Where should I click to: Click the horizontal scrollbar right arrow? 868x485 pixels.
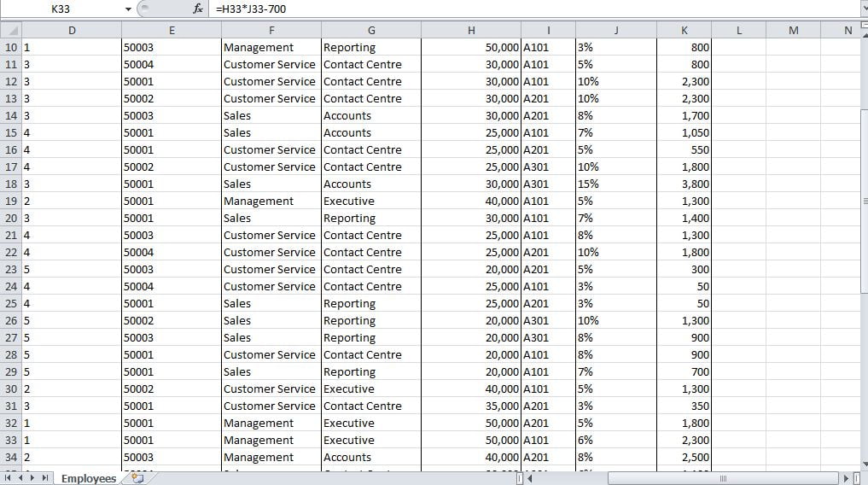(846, 478)
